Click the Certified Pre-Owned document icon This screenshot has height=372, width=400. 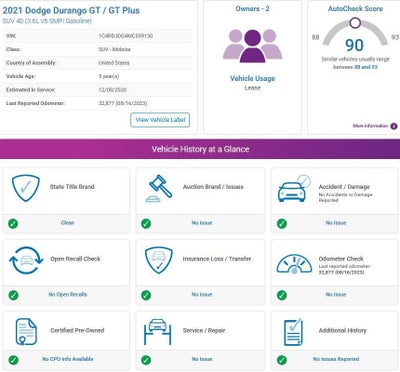(26, 332)
